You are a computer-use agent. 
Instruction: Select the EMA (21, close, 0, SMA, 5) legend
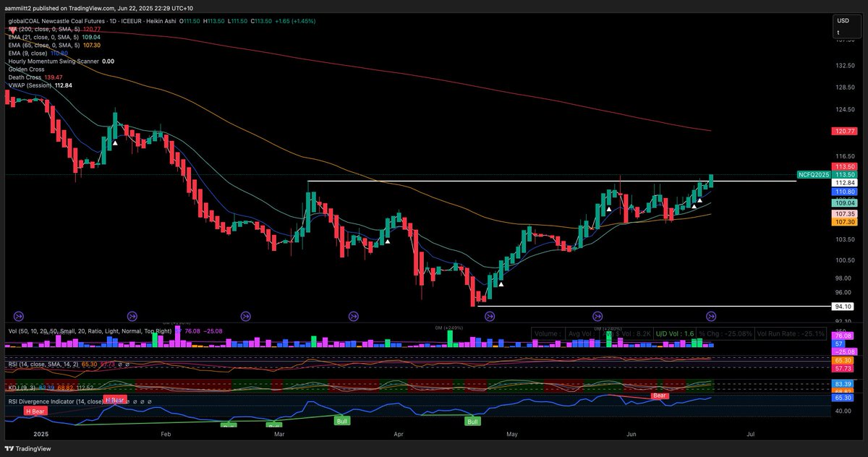pyautogui.click(x=45, y=37)
